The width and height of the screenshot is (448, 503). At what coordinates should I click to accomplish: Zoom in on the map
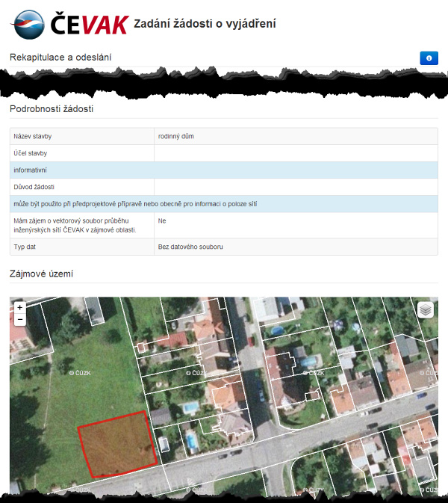(x=20, y=307)
